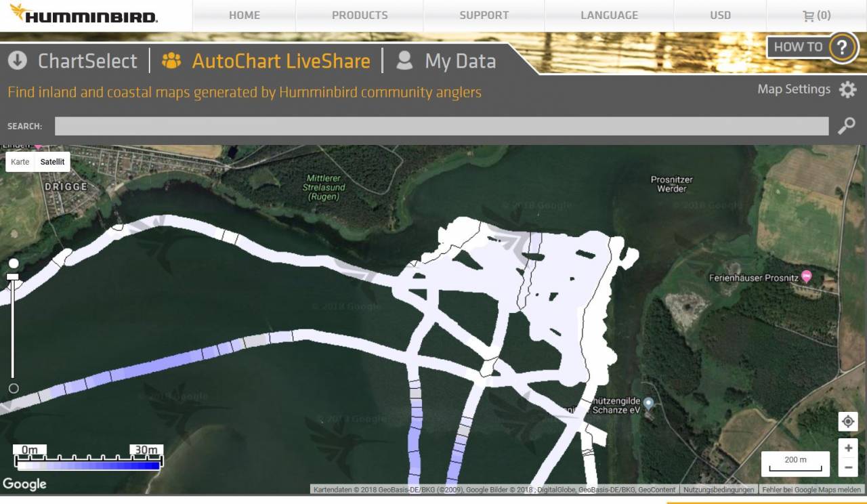The image size is (867, 504).
Task: Click the map opacity slider handle
Action: (x=13, y=276)
